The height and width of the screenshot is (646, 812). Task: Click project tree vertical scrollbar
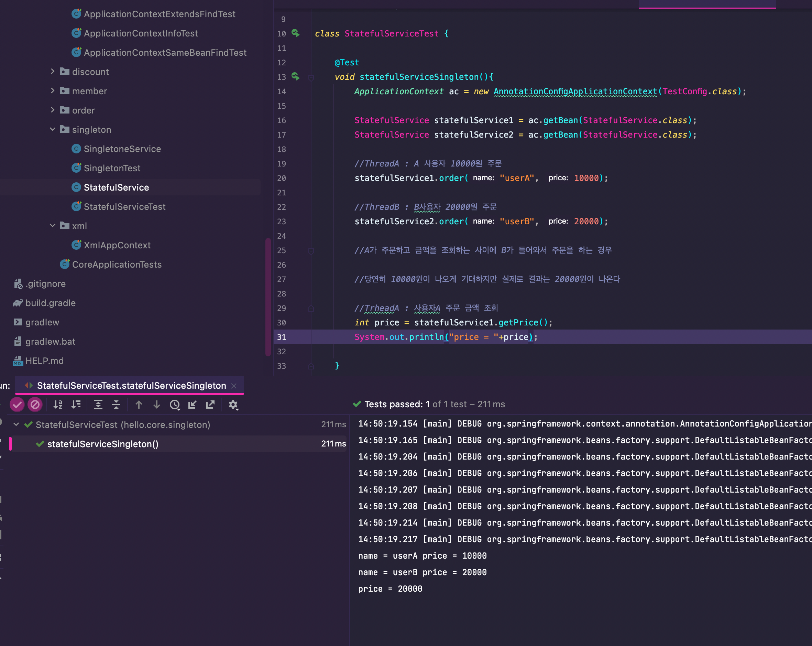pos(268,297)
